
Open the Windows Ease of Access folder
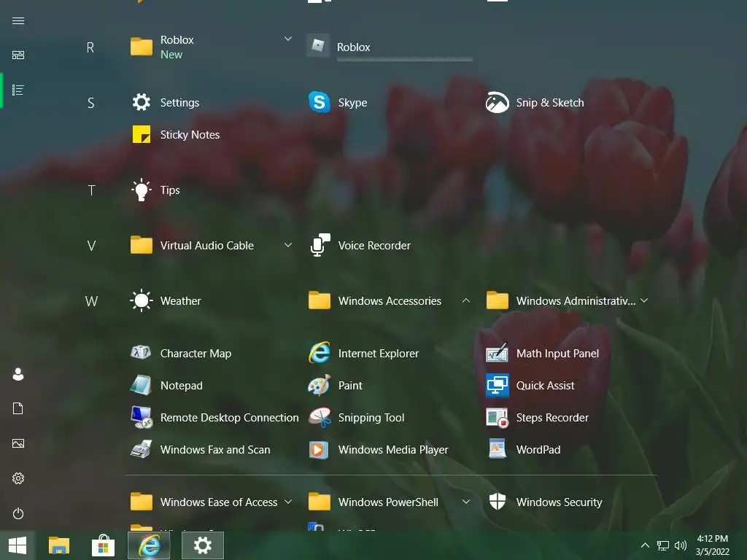tap(204, 502)
